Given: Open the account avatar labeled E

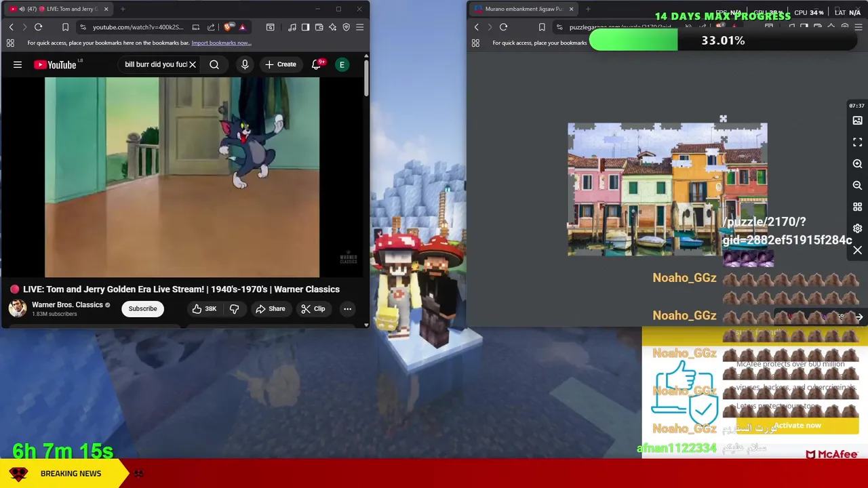Looking at the screenshot, I should 342,64.
